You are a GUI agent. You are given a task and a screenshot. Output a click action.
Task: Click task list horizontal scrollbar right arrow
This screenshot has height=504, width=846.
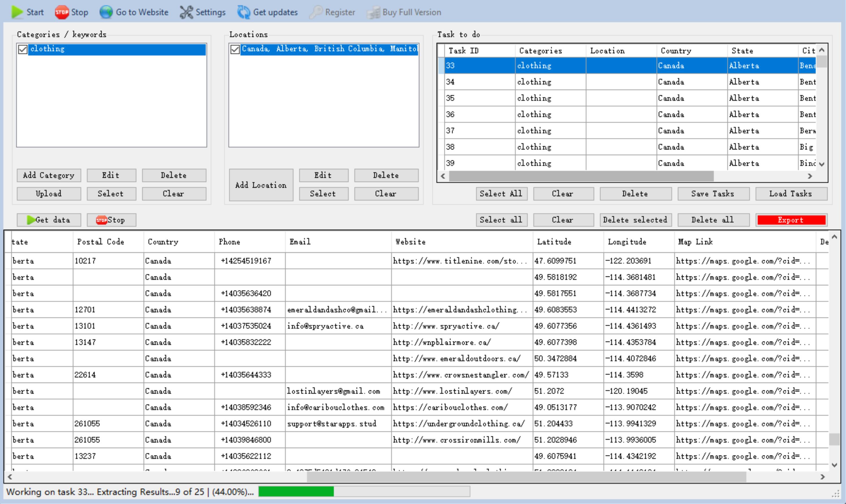click(810, 176)
